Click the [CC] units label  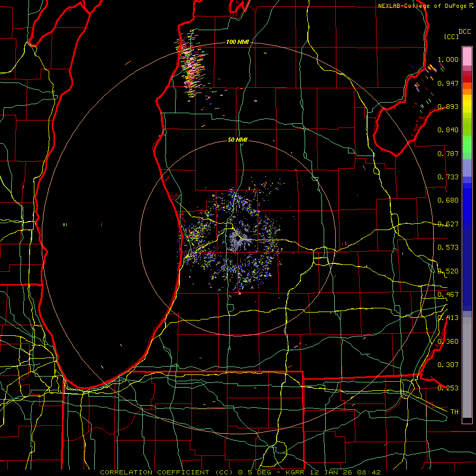(x=452, y=36)
